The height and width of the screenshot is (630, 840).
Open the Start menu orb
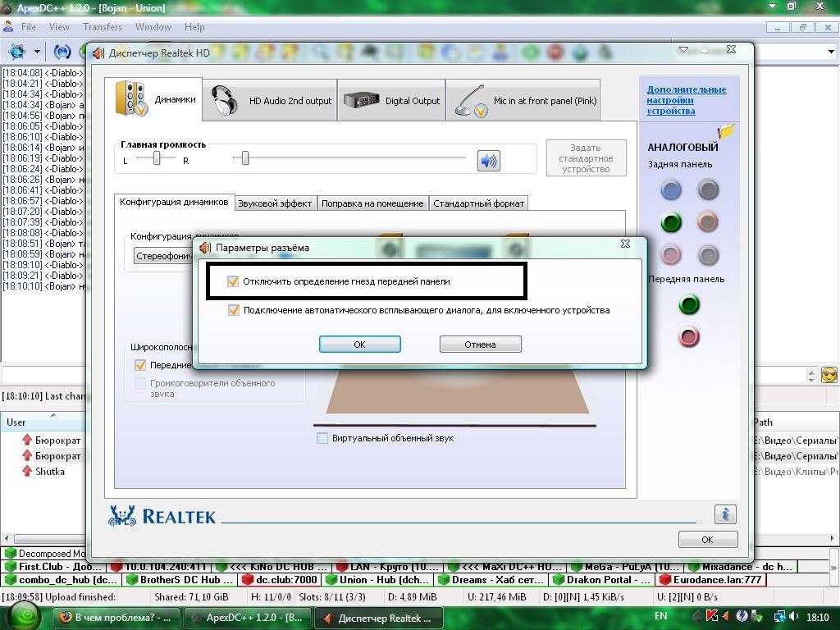tap(23, 616)
